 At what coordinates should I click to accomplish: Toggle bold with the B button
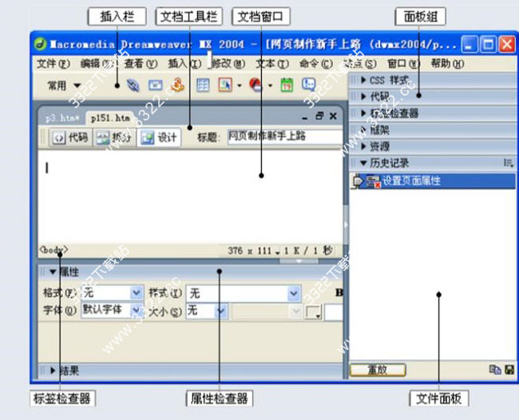339,292
